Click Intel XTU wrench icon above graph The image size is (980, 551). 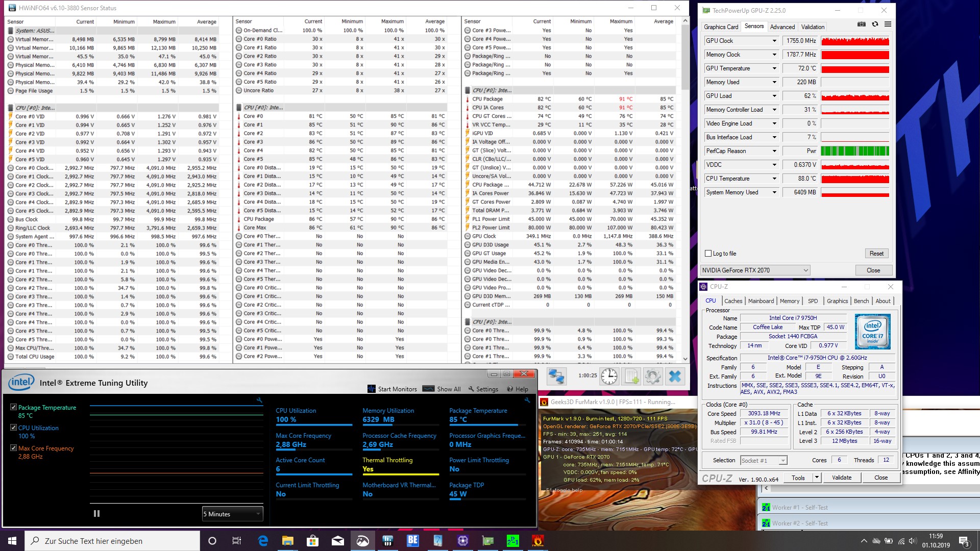259,400
